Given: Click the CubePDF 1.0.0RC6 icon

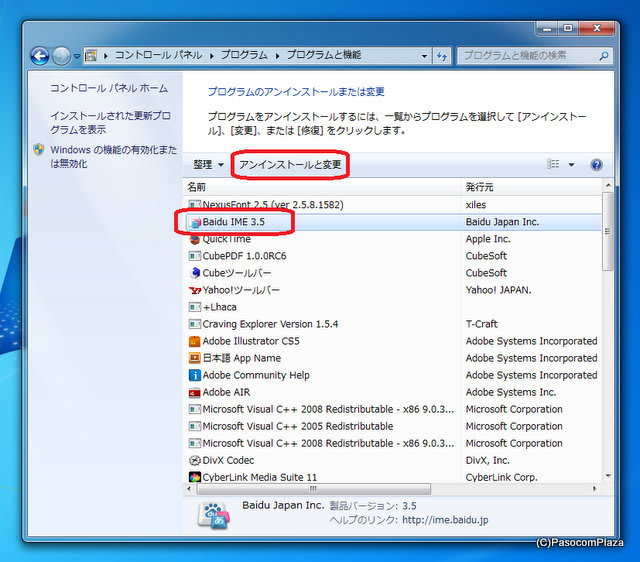Looking at the screenshot, I should (x=195, y=256).
